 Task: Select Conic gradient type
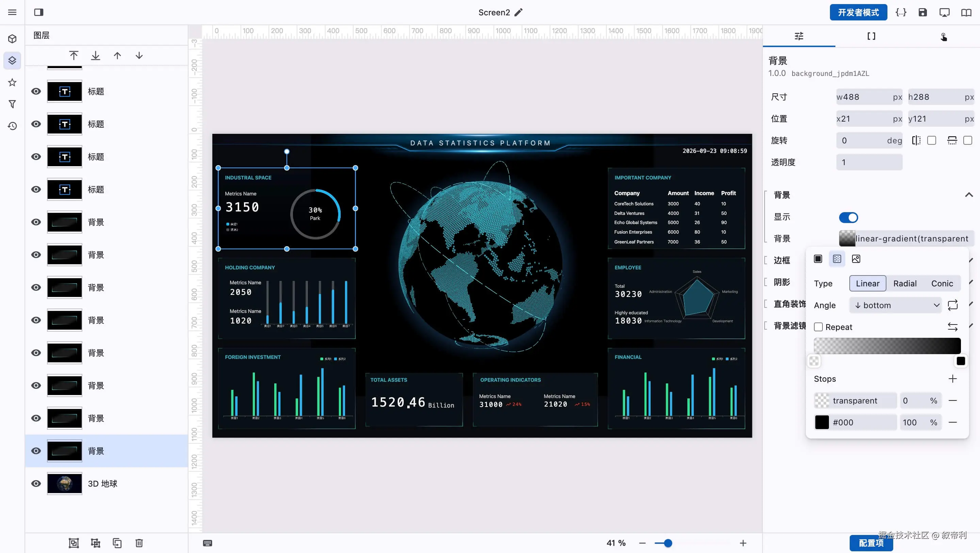pyautogui.click(x=942, y=284)
